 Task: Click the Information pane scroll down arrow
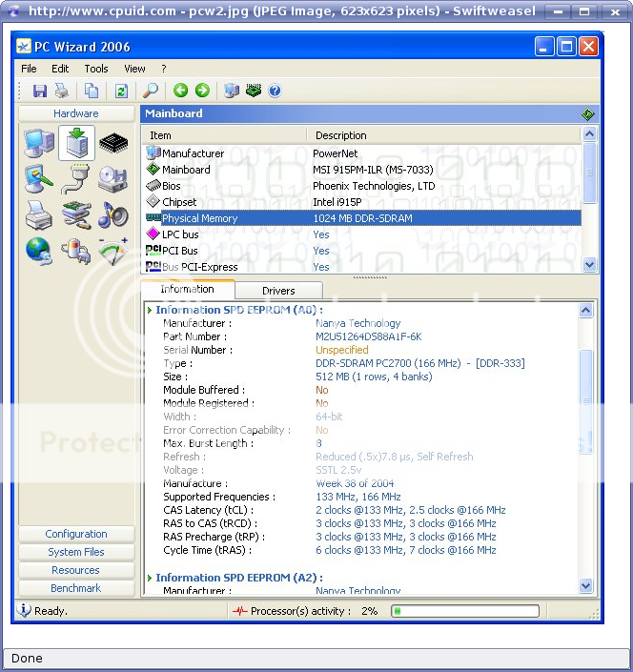[586, 585]
